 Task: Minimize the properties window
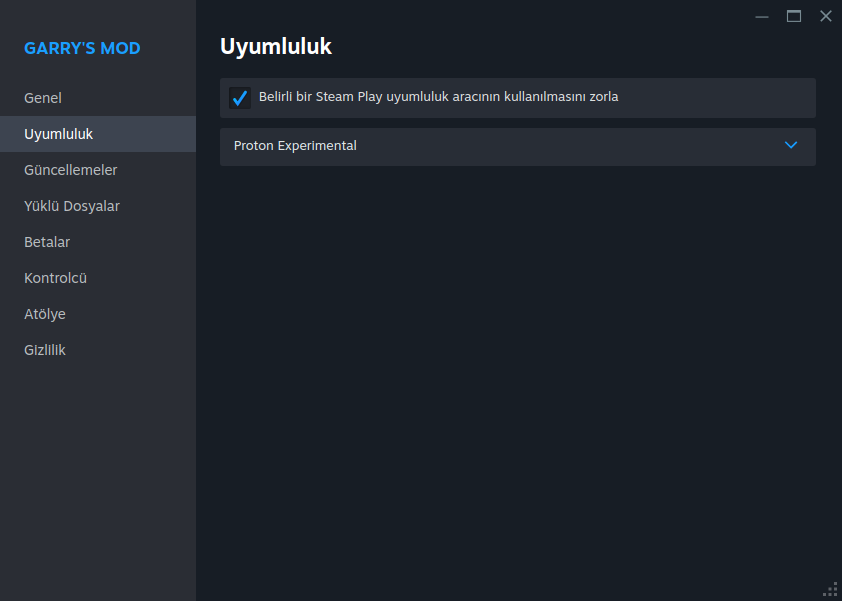click(762, 16)
